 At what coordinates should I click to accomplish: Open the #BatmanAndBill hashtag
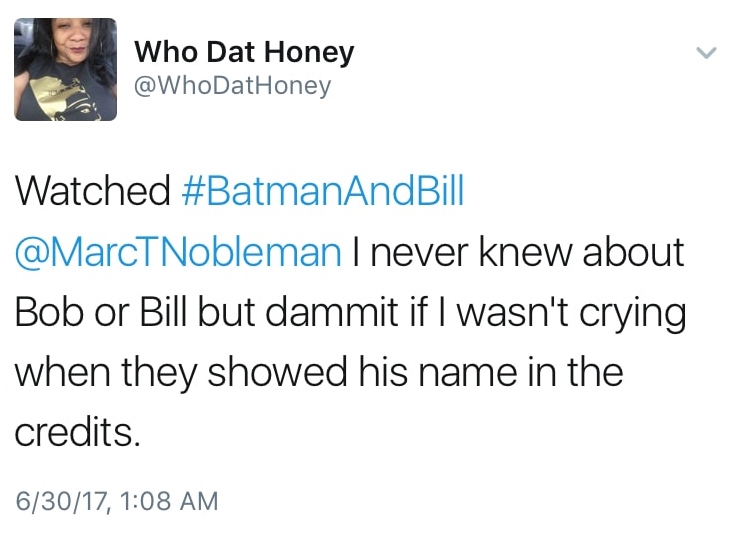click(325, 190)
